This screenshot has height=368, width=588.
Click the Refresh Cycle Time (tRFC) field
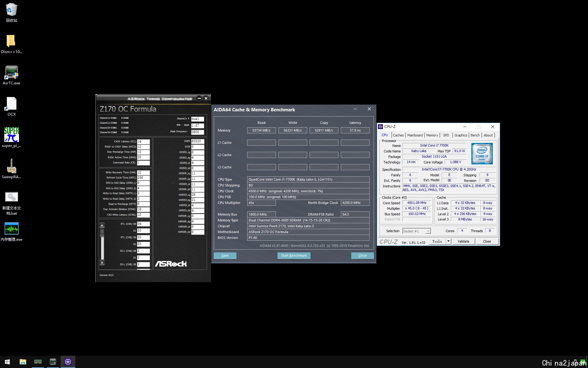pyautogui.click(x=143, y=178)
